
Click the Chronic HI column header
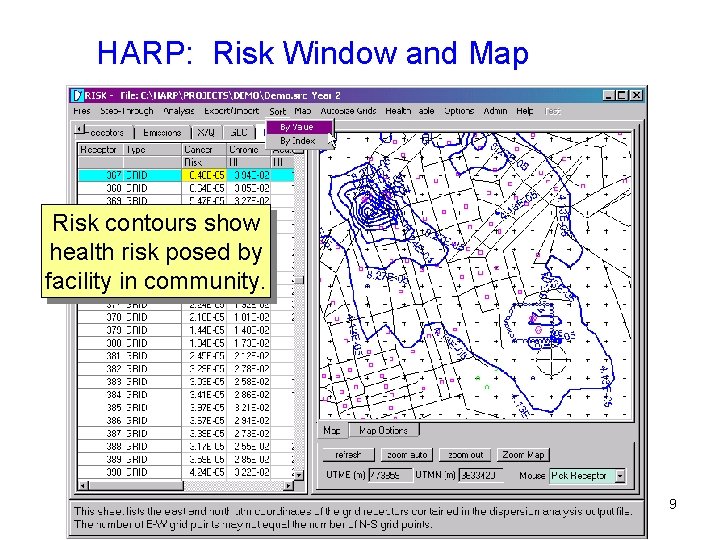point(248,156)
